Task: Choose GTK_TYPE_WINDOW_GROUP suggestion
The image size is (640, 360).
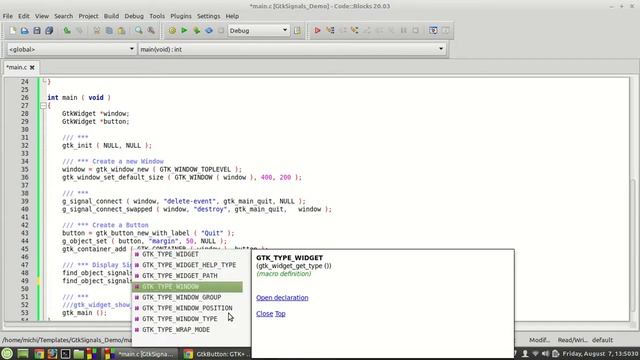Action: pyautogui.click(x=187, y=298)
